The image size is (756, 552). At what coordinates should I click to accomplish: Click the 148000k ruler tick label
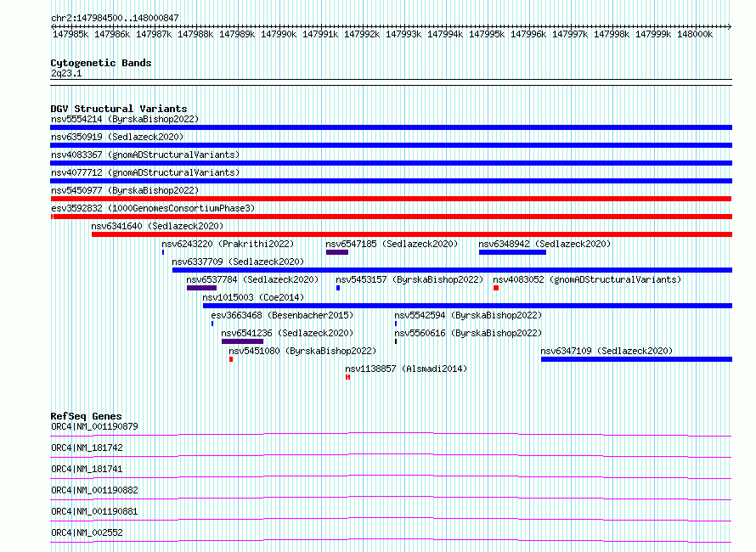695,34
